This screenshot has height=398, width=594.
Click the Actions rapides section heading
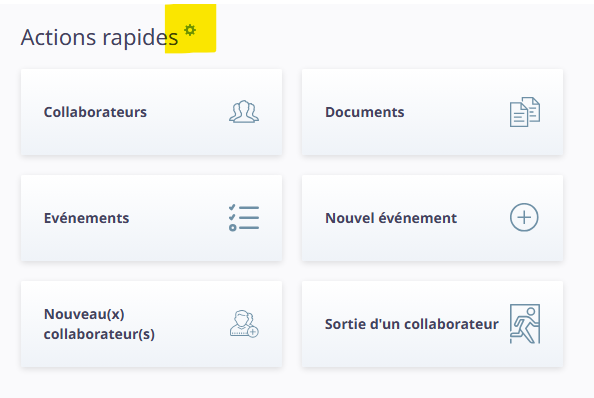[99, 37]
